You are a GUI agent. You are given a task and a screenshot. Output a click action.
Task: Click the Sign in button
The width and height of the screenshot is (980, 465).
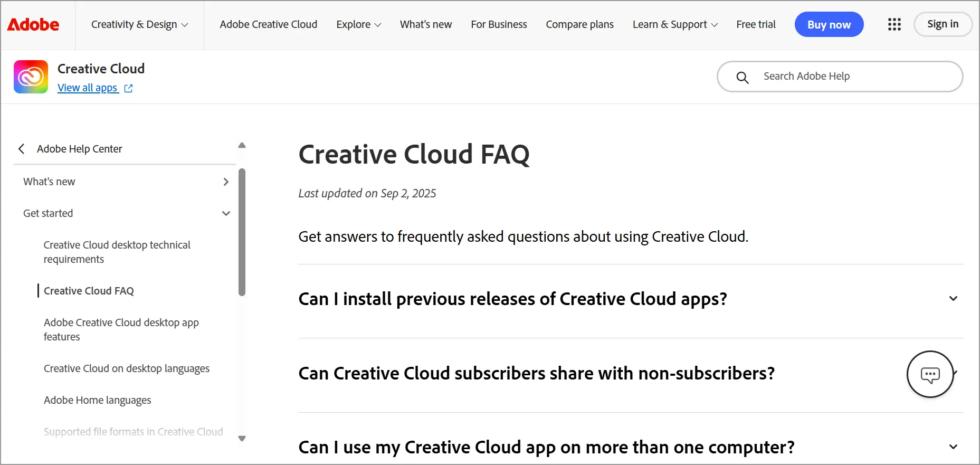click(943, 24)
